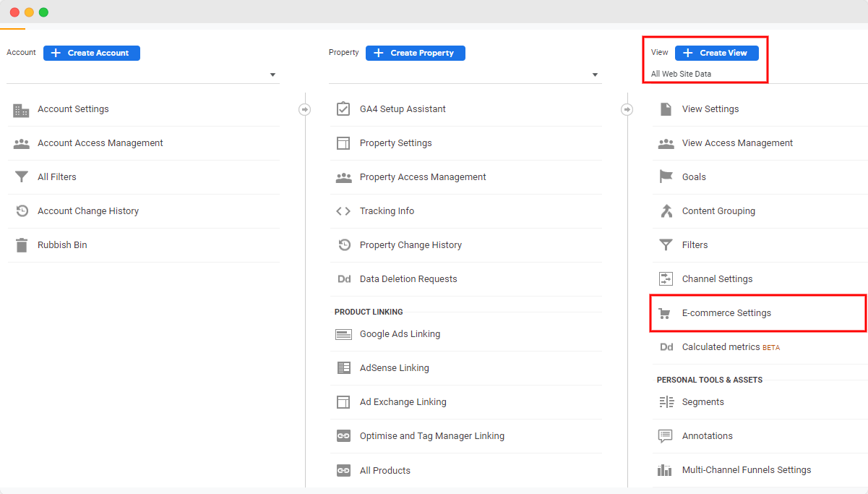Expand the Account selector dropdown
The image size is (868, 494).
(272, 74)
